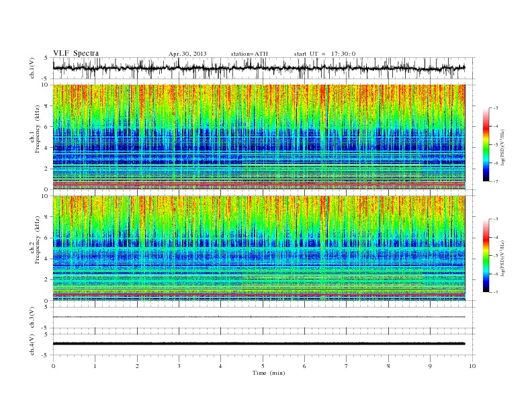The width and height of the screenshot is (532, 411).
Task: Click the "3" tick on the time axis
Action: pos(179,366)
